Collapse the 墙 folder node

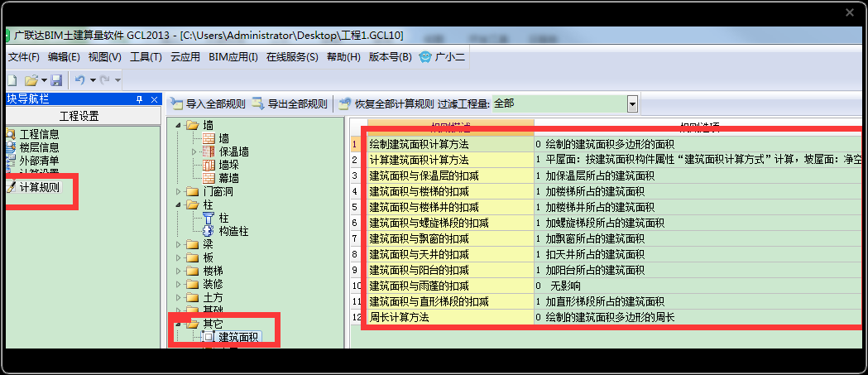tap(178, 125)
